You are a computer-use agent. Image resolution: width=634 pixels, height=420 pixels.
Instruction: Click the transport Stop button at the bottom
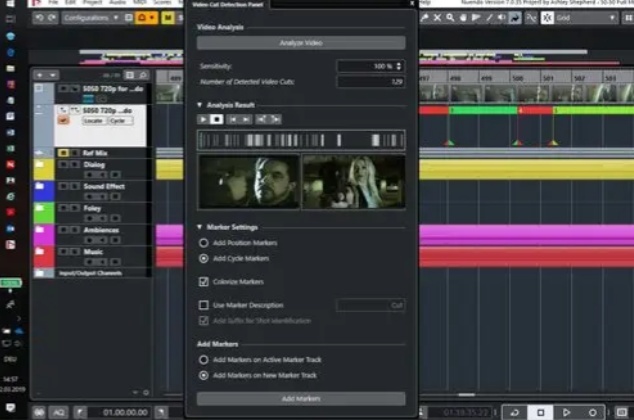[x=540, y=411]
